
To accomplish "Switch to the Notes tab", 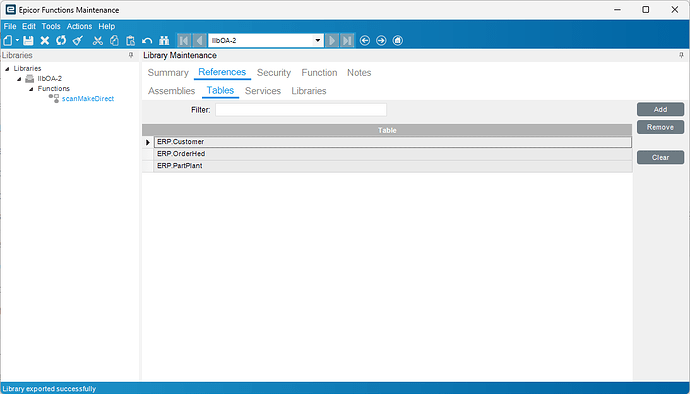I will point(359,73).
